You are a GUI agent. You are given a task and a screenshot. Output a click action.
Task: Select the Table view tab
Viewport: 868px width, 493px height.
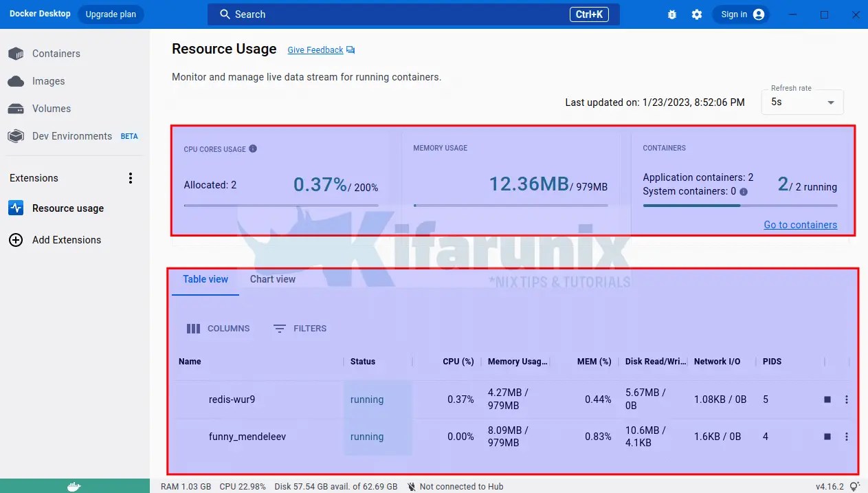(x=205, y=278)
